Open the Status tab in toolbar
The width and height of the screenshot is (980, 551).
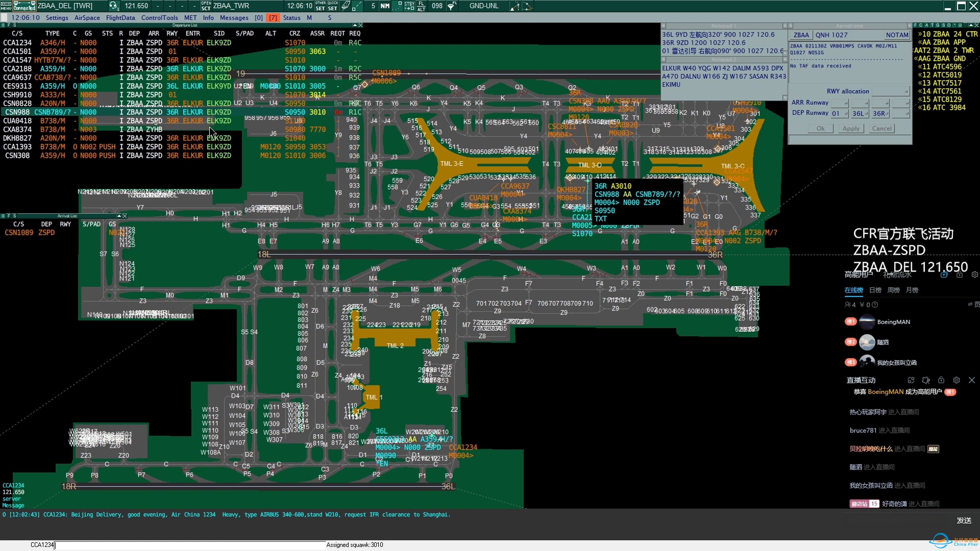292,18
